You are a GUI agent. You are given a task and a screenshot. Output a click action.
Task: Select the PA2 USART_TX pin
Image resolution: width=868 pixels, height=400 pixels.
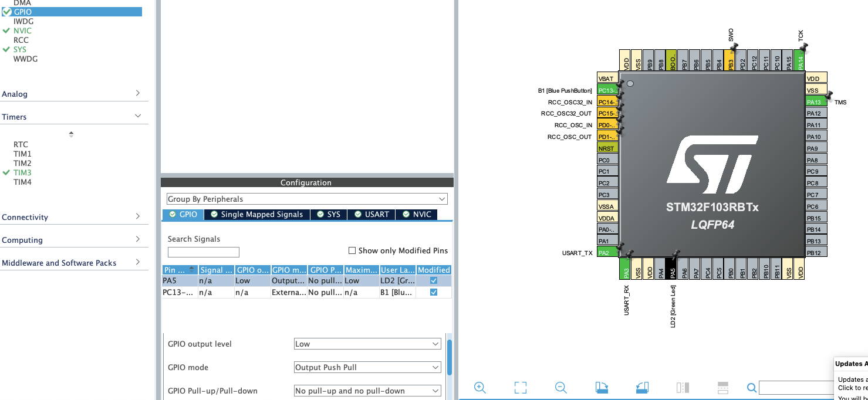pos(607,253)
